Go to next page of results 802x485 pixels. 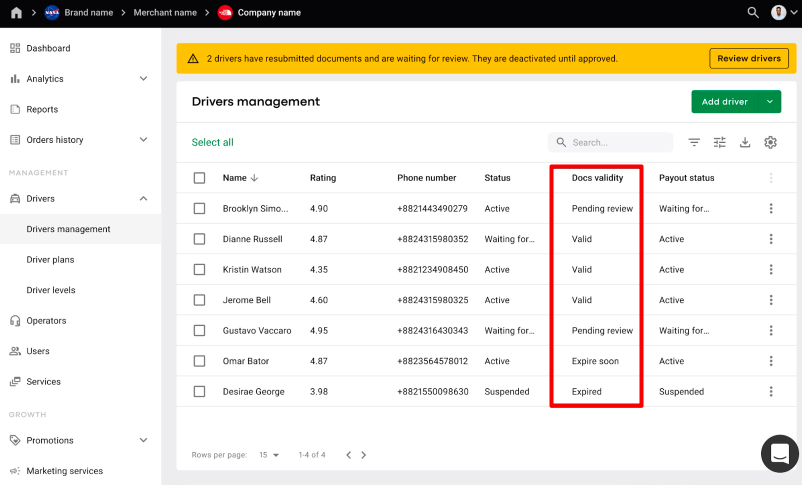[x=364, y=455]
